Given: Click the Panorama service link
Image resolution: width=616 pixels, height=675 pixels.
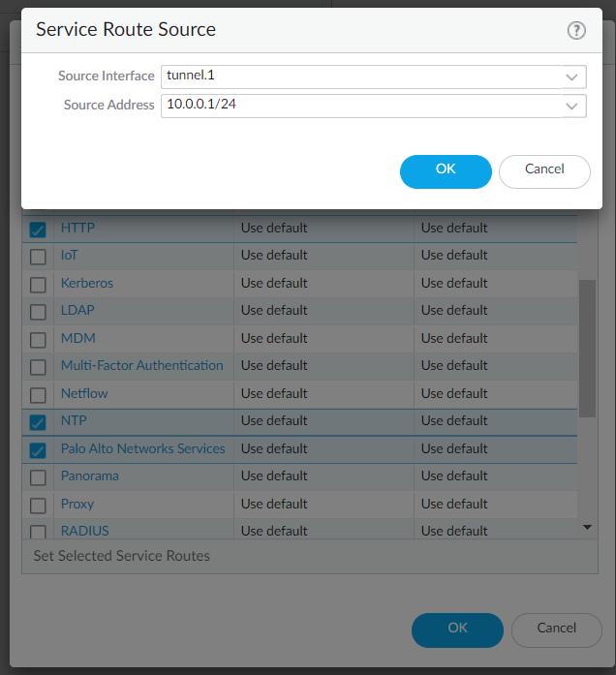Looking at the screenshot, I should pos(90,476).
